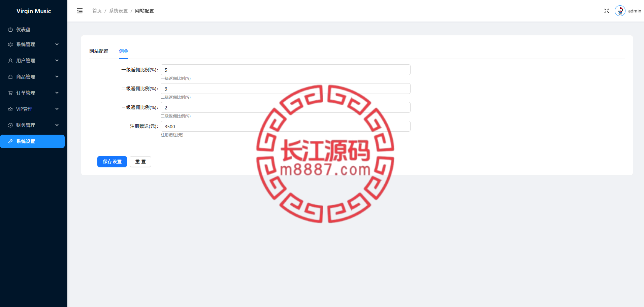Open the VIP管理 menu label
644x307 pixels.
(x=24, y=109)
